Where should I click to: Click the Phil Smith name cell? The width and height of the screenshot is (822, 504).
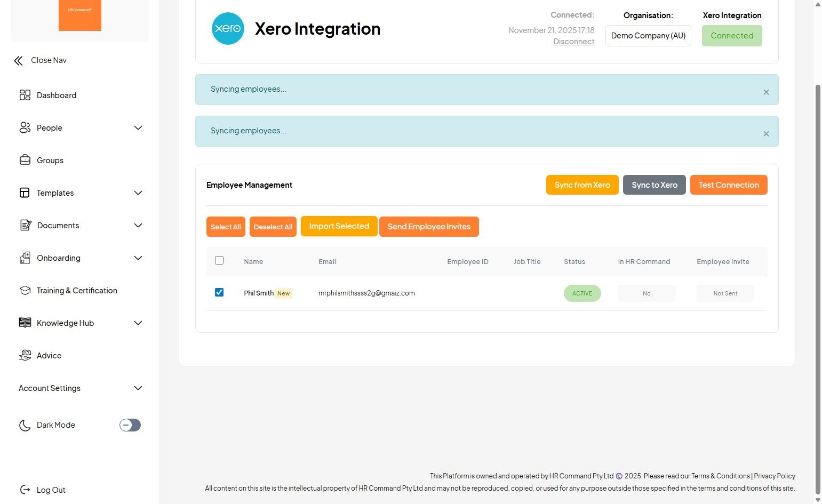tap(259, 293)
